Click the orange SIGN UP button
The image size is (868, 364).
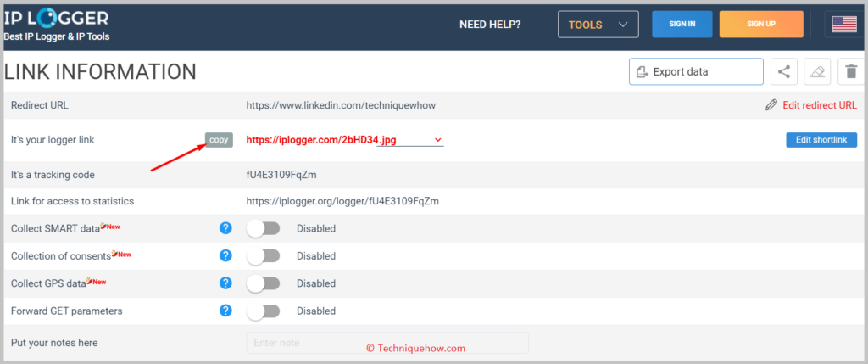pos(761,25)
